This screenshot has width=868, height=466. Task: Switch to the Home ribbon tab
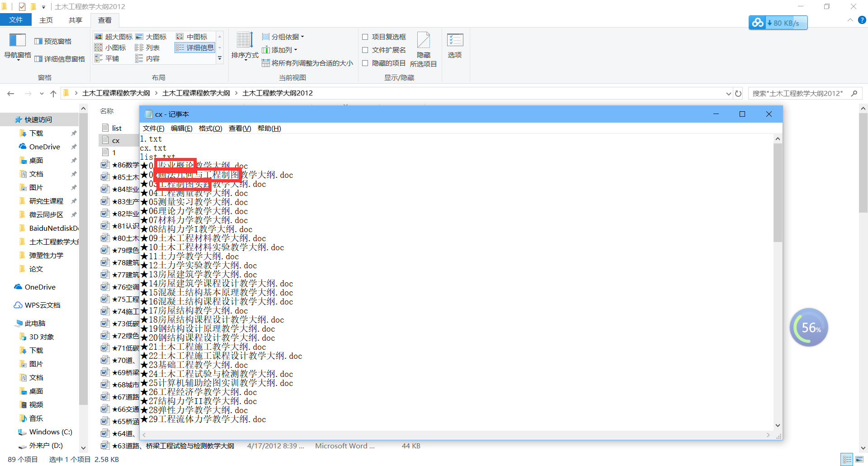[x=46, y=20]
